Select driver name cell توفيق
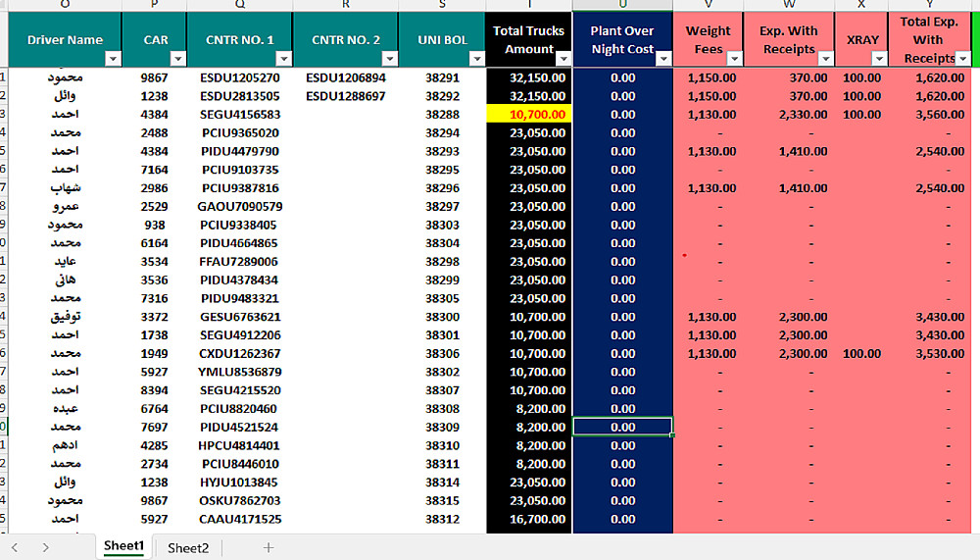This screenshot has width=980, height=560. (x=65, y=317)
